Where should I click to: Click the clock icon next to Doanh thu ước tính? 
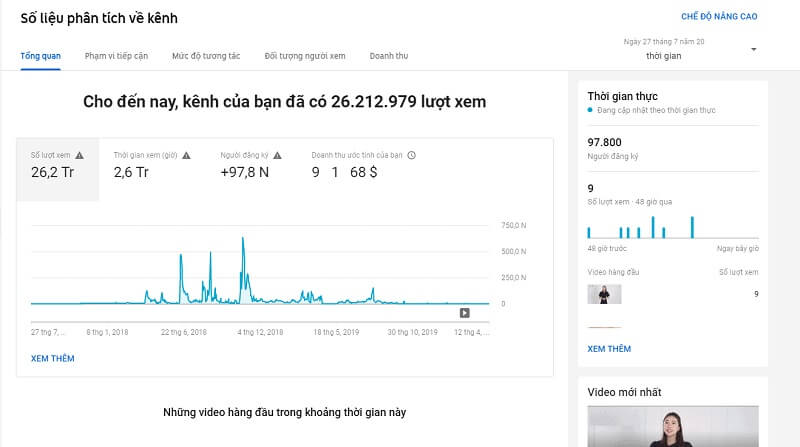coord(412,155)
